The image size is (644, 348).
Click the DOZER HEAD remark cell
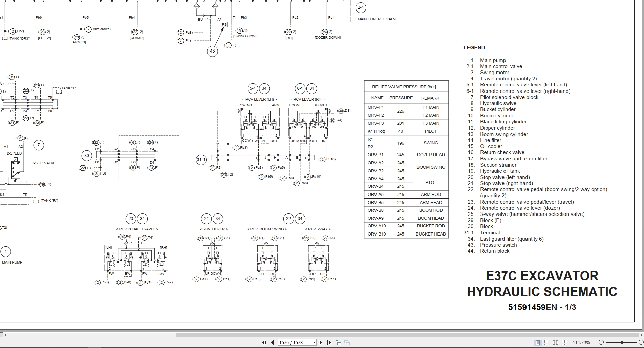(431, 155)
